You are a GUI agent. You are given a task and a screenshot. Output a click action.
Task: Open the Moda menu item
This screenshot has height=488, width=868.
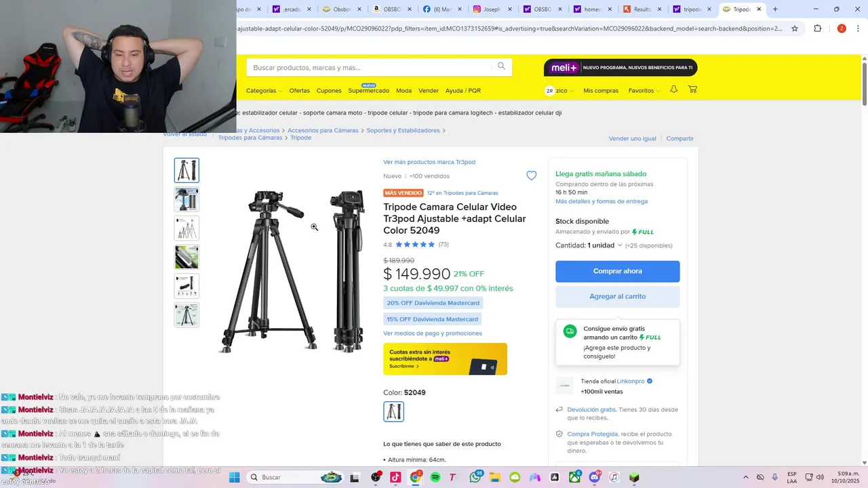coord(403,91)
